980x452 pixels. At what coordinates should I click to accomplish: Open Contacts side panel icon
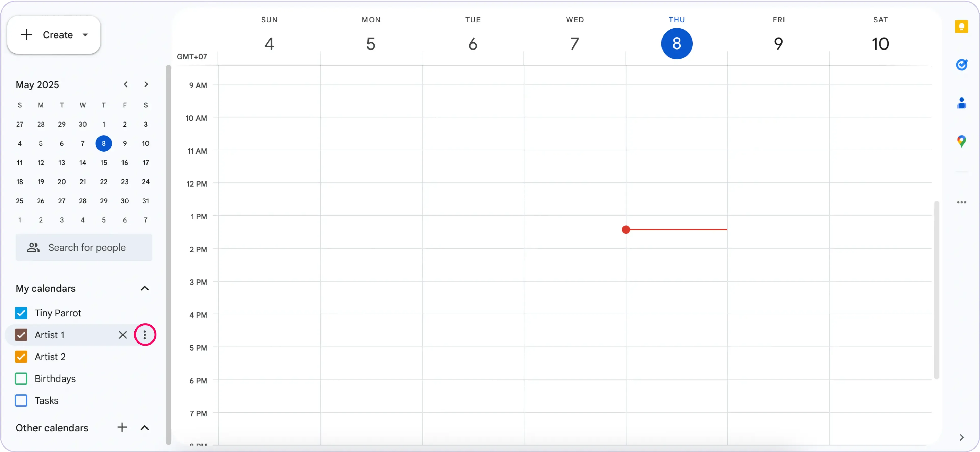pos(961,103)
